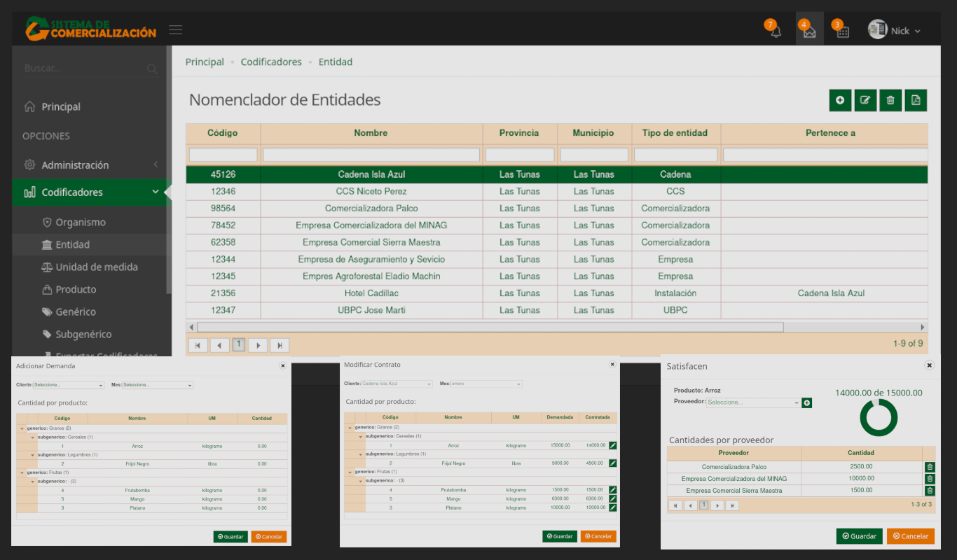Open the Proveedor dropdown in Satisfacen
This screenshot has width=957, height=560.
point(753,402)
